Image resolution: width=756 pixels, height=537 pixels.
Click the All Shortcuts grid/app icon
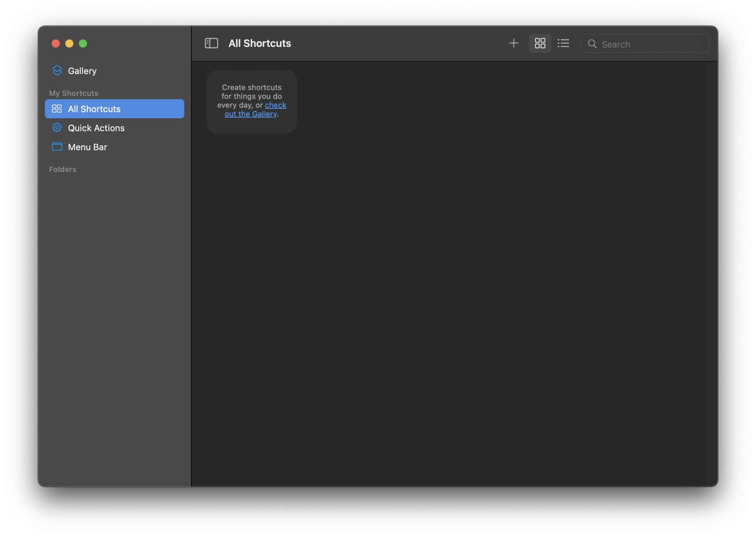tap(57, 109)
